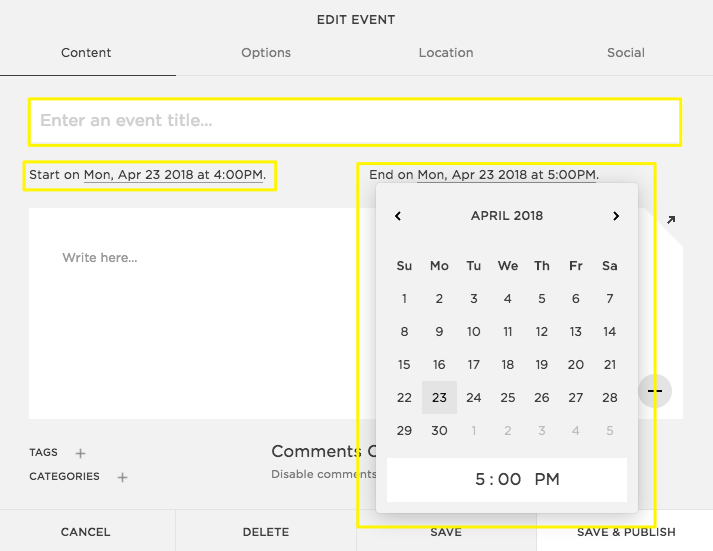Click the end date link
The height and width of the screenshot is (551, 713).
[507, 175]
